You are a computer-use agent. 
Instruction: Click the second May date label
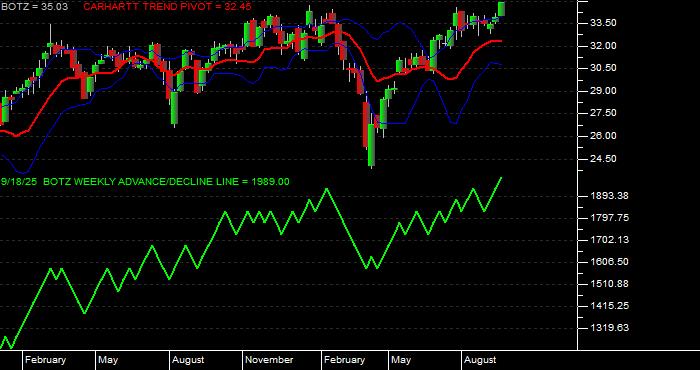(401, 360)
